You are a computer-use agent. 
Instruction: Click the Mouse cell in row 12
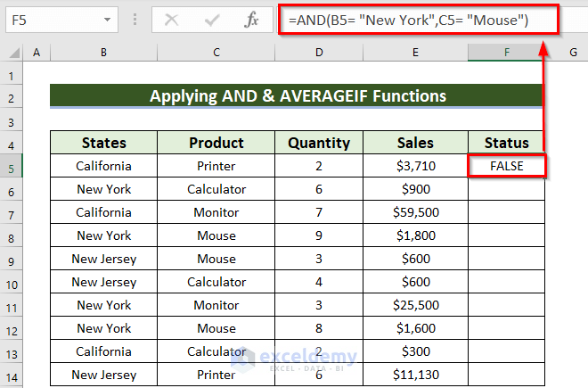216,328
